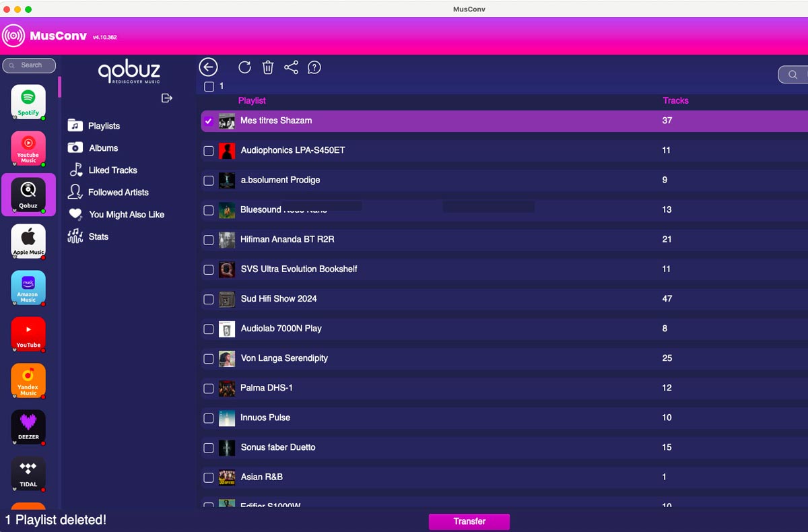808x532 pixels.
Task: Log out of Qobuz using exit icon
Action: pos(167,98)
